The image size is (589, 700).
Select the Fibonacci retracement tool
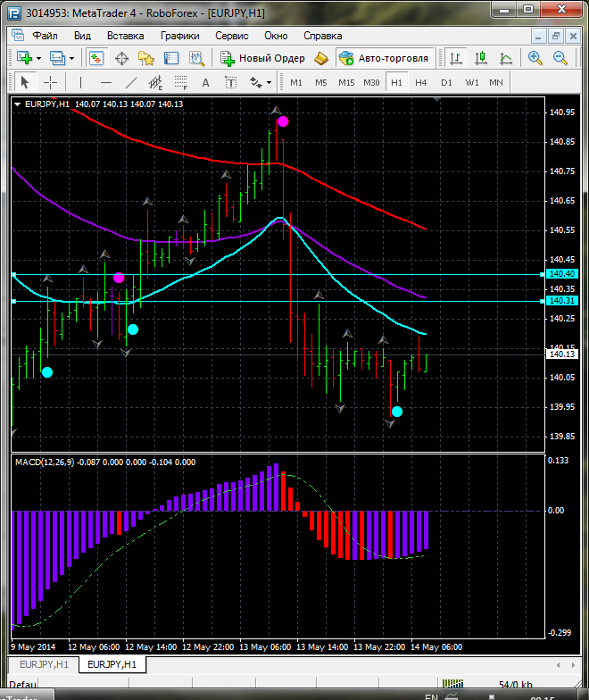[x=180, y=82]
